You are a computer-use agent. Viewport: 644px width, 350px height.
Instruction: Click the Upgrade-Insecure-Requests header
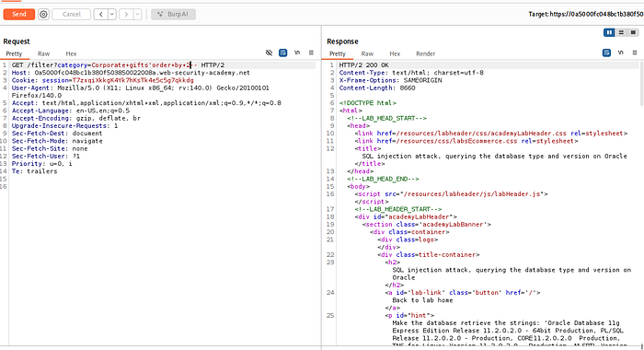point(64,126)
